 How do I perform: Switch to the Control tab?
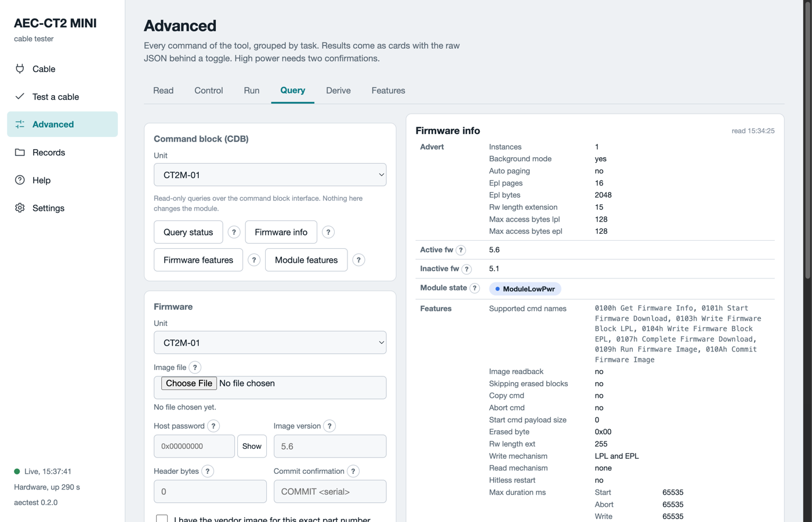coord(209,90)
